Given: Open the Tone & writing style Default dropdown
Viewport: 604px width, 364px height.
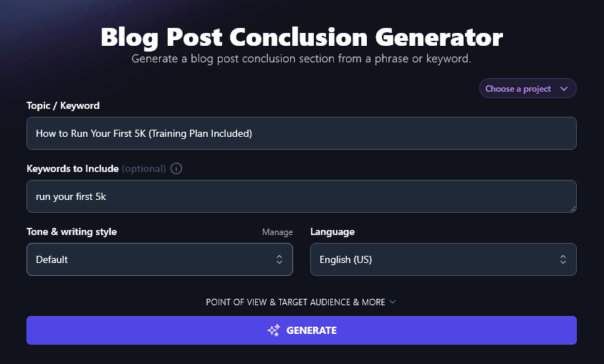Looking at the screenshot, I should click(x=159, y=259).
